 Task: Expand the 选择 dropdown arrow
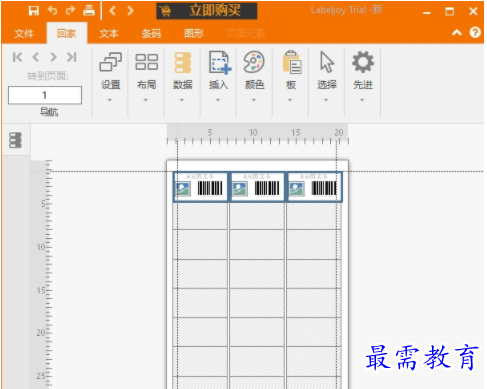[326, 100]
